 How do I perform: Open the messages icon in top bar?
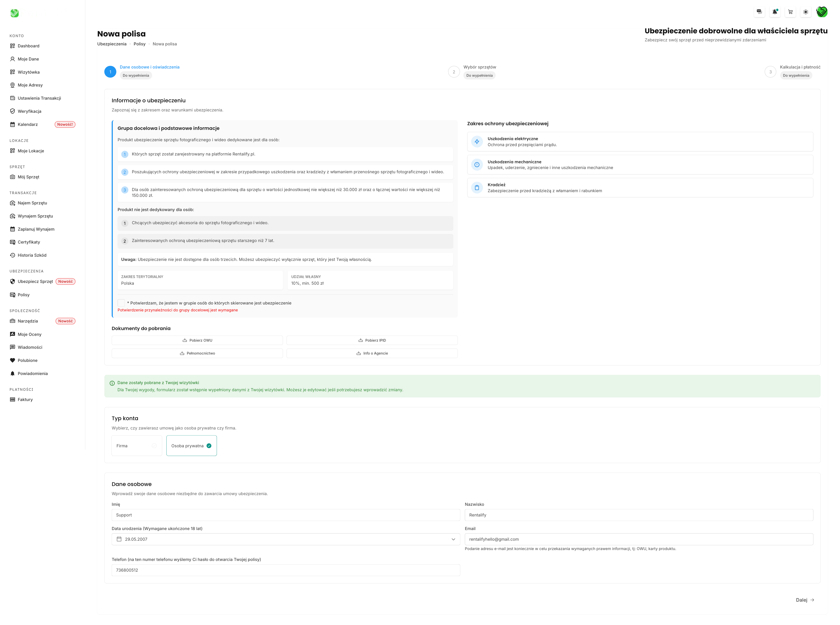759,12
